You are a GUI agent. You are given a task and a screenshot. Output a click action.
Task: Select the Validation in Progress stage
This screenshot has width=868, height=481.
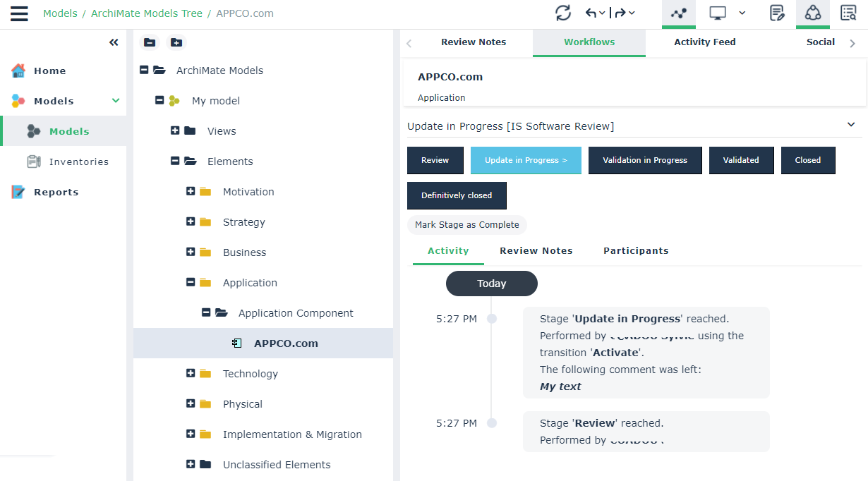tap(644, 160)
